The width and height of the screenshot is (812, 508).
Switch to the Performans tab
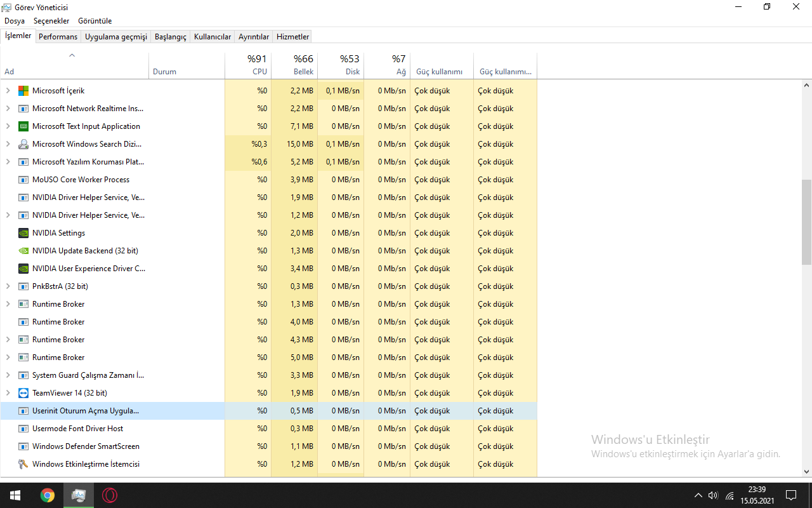pyautogui.click(x=58, y=37)
